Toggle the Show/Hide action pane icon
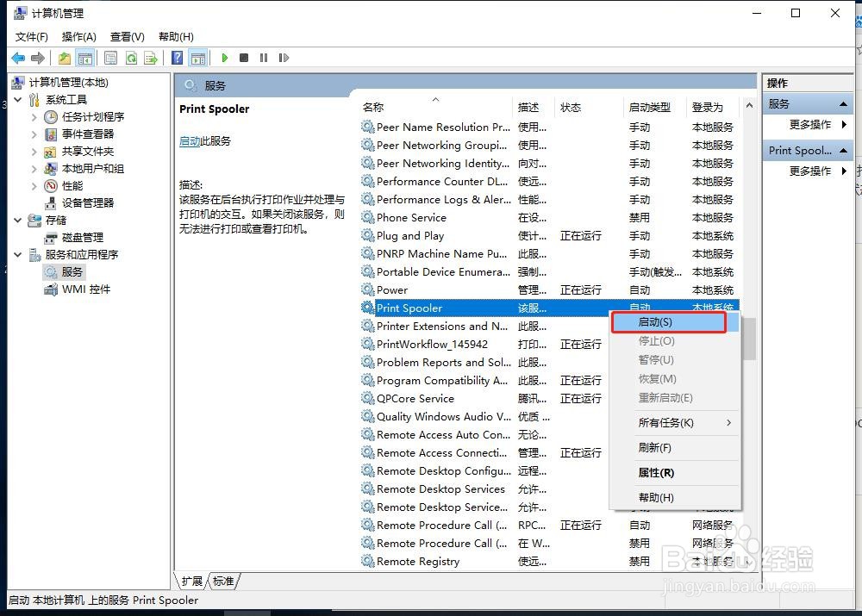 [198, 58]
